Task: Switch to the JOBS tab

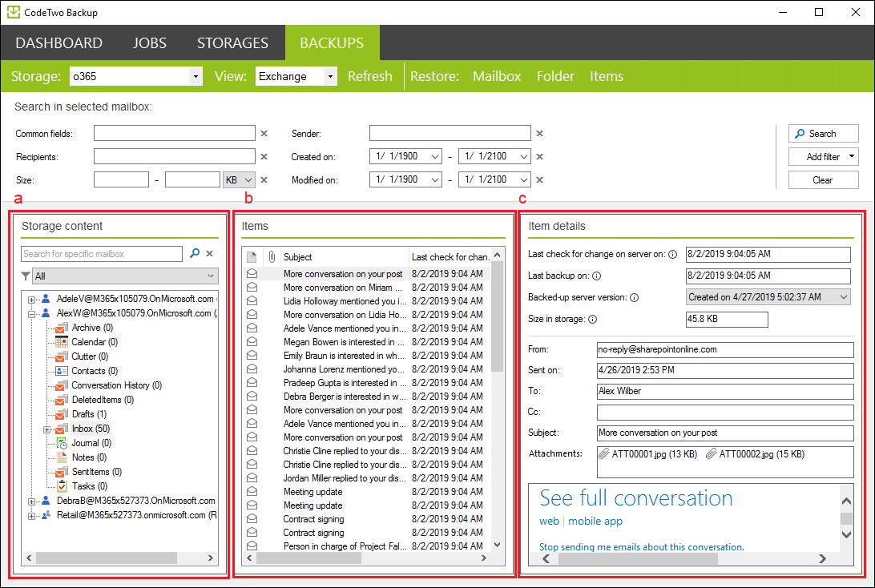Action: coord(150,43)
